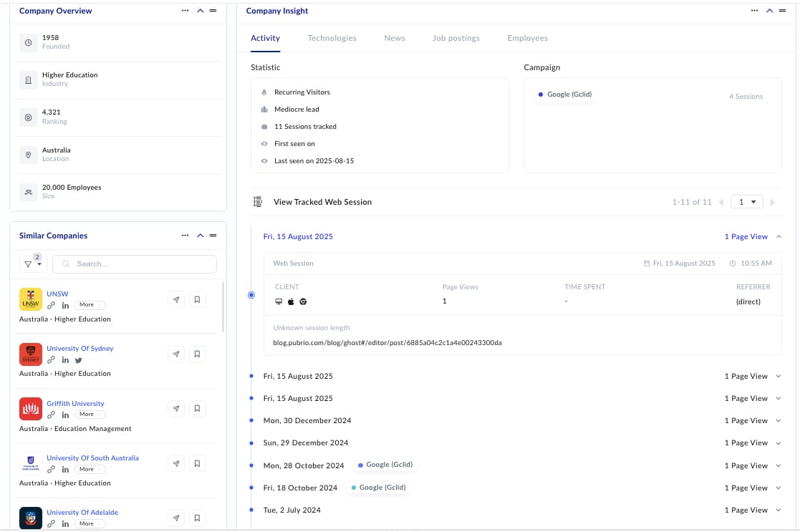Open UNSW's LinkedIn icon
Image resolution: width=800 pixels, height=532 pixels.
[65, 305]
